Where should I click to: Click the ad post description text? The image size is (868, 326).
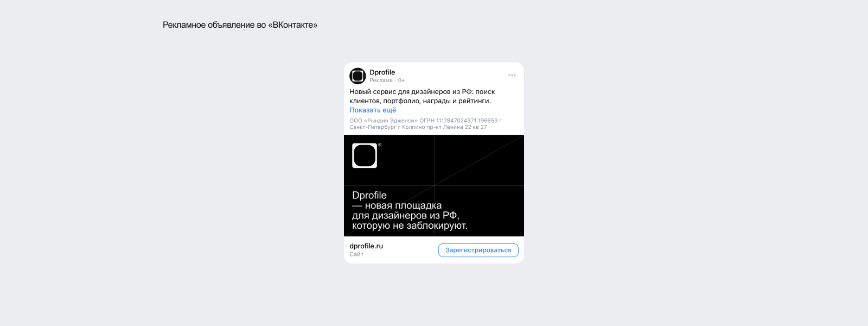[x=422, y=96]
